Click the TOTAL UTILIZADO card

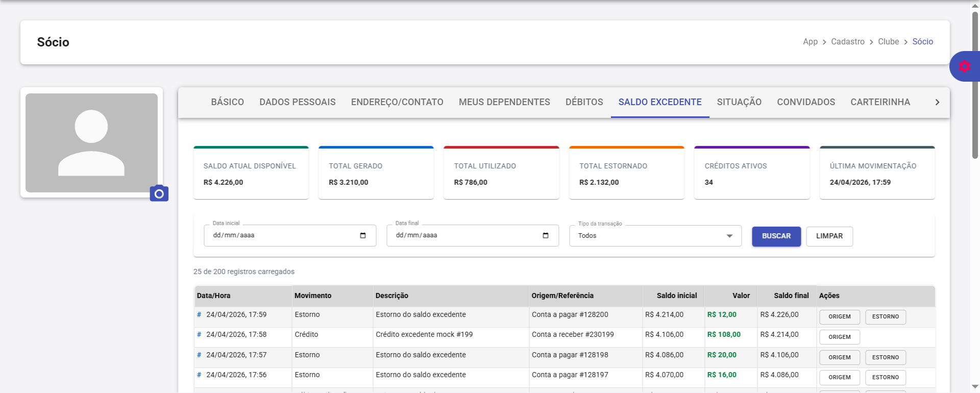pyautogui.click(x=501, y=173)
